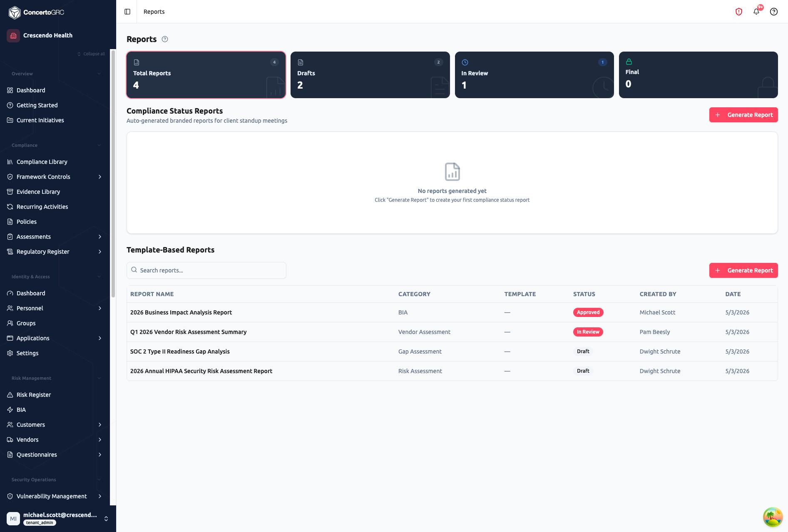Click the Groups icon in sidebar

(x=10, y=323)
